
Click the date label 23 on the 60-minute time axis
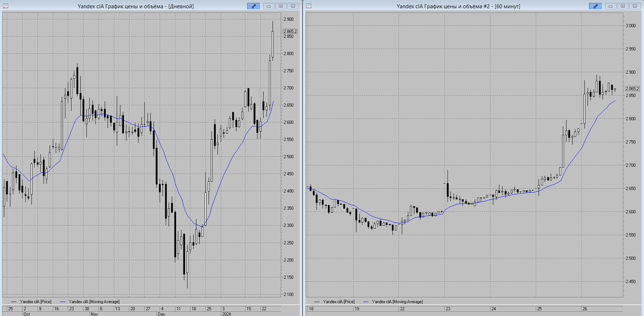pyautogui.click(x=448, y=309)
